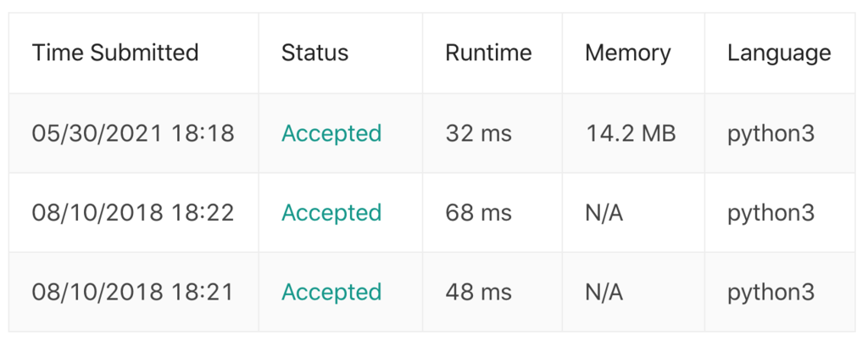This screenshot has width=868, height=347.
Task: Click the Runtime column header
Action: click(x=488, y=53)
